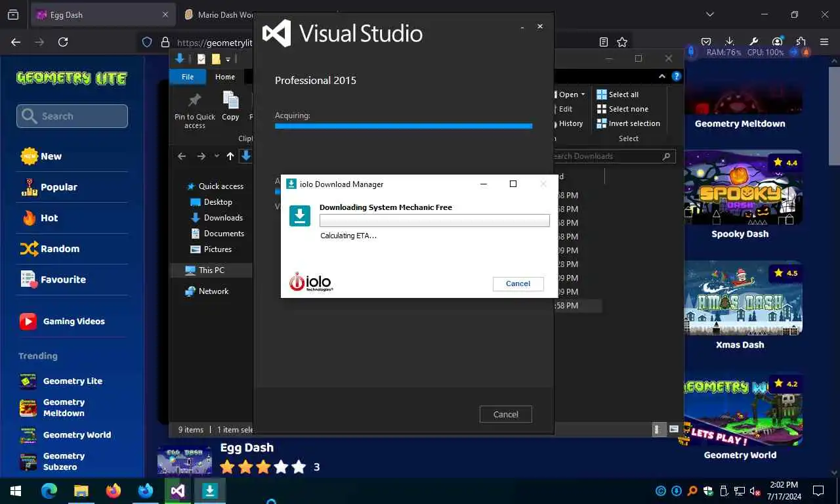Click Pin to Quick access in Explorer ribbon

(x=195, y=110)
